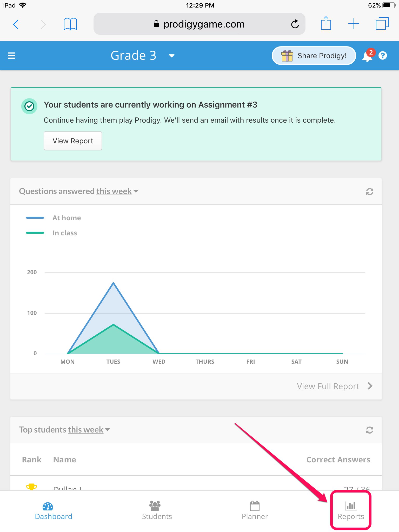Tap the gold trophy rank icon
Viewport: 399px width, 532px height.
pyautogui.click(x=31, y=487)
